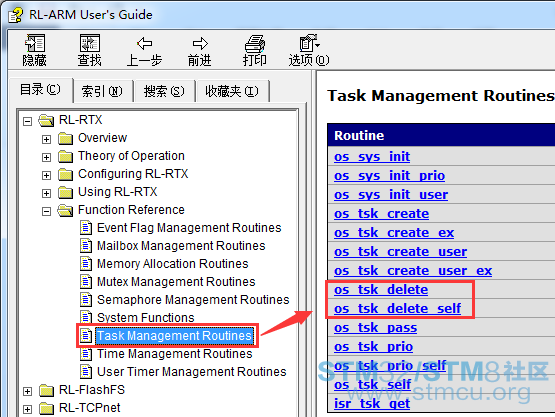Click the Mutex Management Routines page icon

[86, 282]
